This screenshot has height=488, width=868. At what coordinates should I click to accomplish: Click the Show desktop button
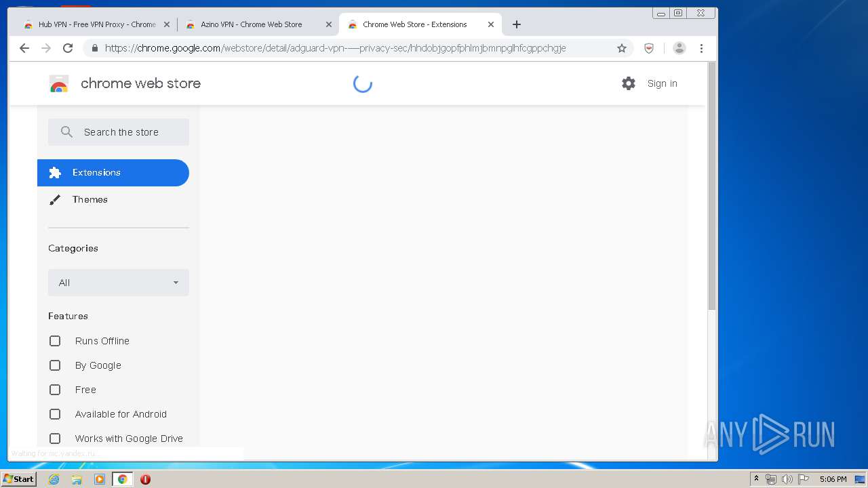coord(861,479)
